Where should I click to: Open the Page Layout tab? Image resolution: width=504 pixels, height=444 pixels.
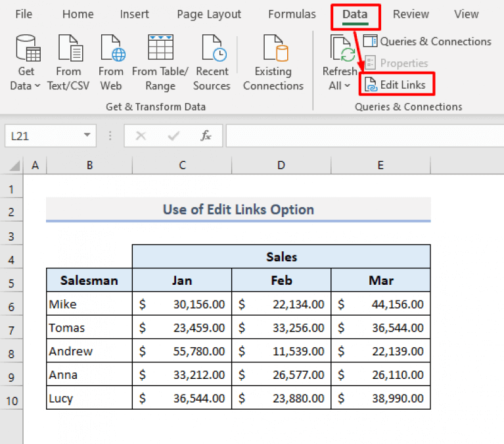(x=209, y=14)
